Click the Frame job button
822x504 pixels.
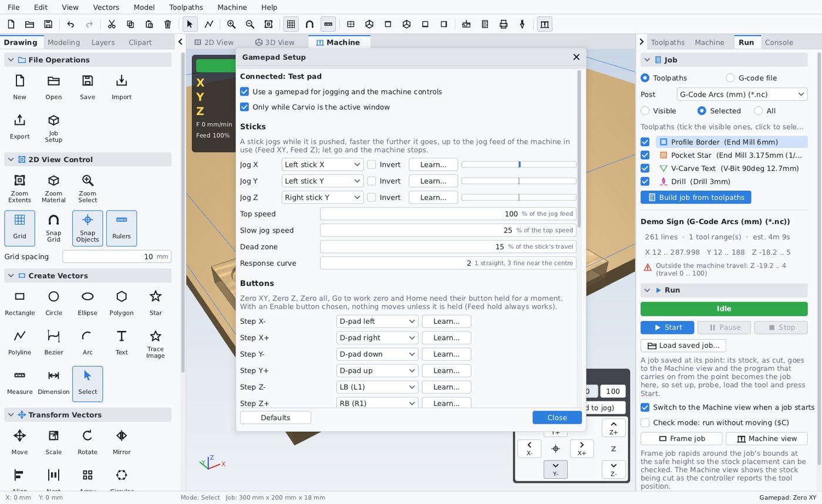point(682,438)
